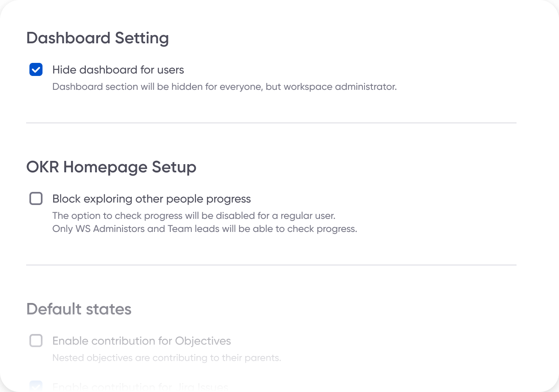Click the WS Administors and Team leads text line
This screenshot has height=392, width=559.
(x=204, y=229)
